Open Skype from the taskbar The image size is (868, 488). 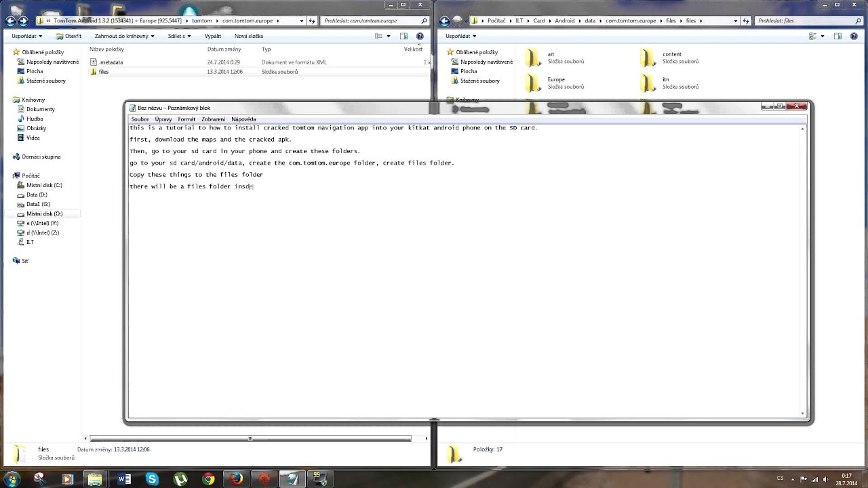click(152, 479)
